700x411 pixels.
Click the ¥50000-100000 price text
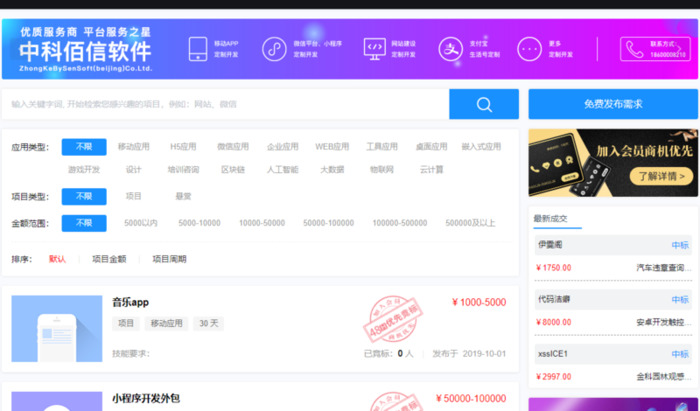coord(471,399)
